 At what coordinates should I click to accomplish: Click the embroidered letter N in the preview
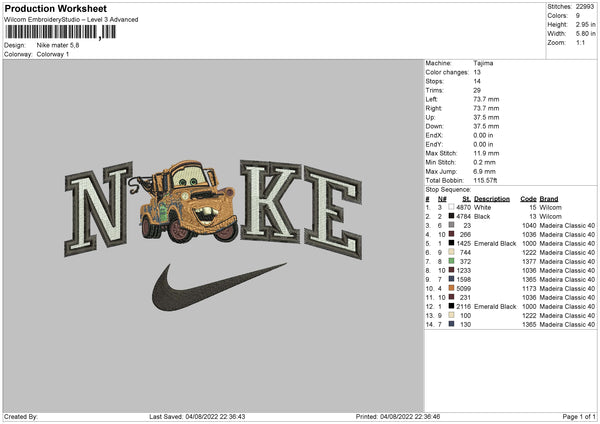point(98,209)
